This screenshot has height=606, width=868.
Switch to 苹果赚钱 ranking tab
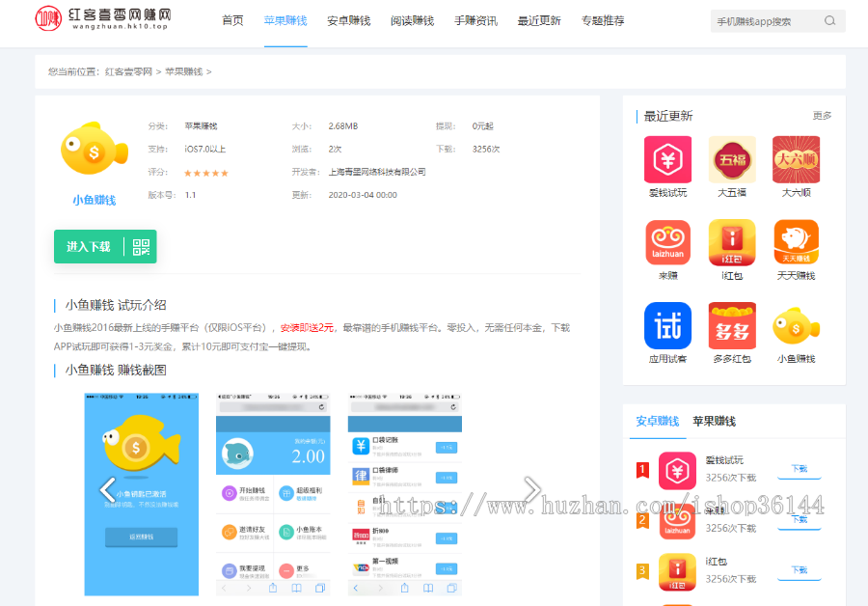tap(714, 422)
